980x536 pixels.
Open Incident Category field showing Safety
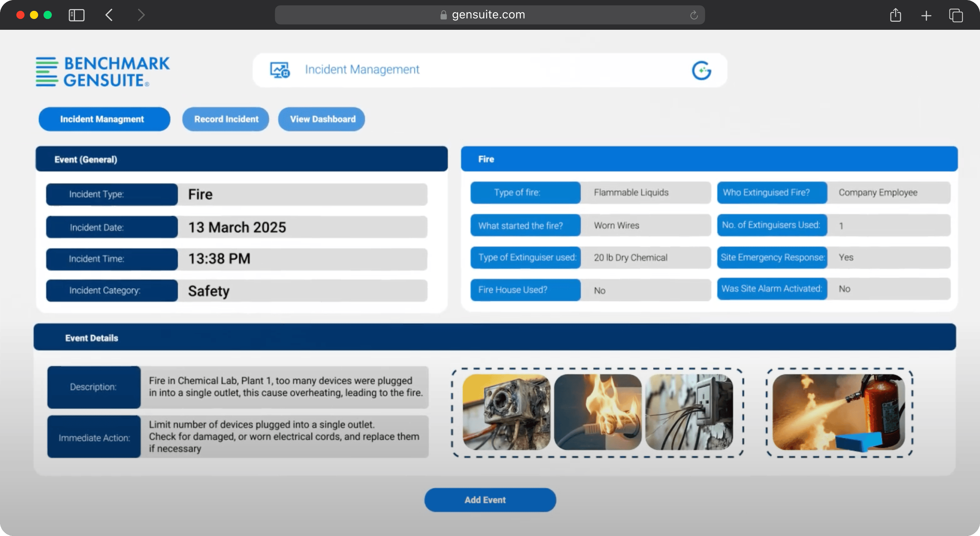click(302, 291)
